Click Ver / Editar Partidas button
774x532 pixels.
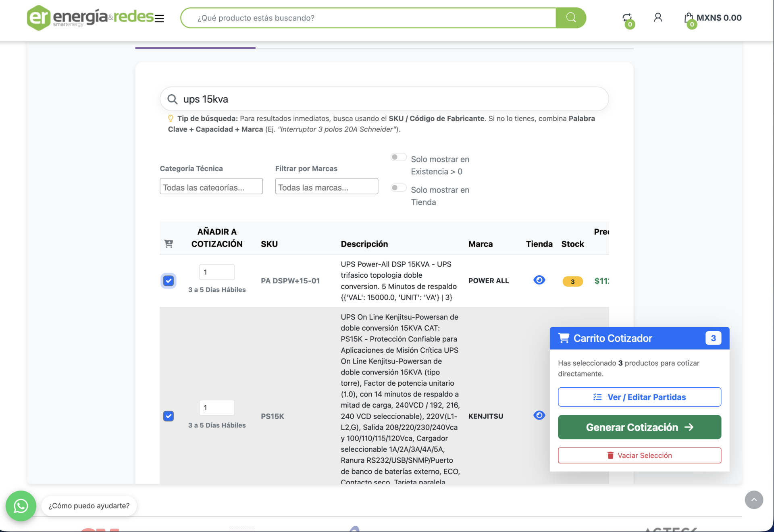tap(639, 397)
